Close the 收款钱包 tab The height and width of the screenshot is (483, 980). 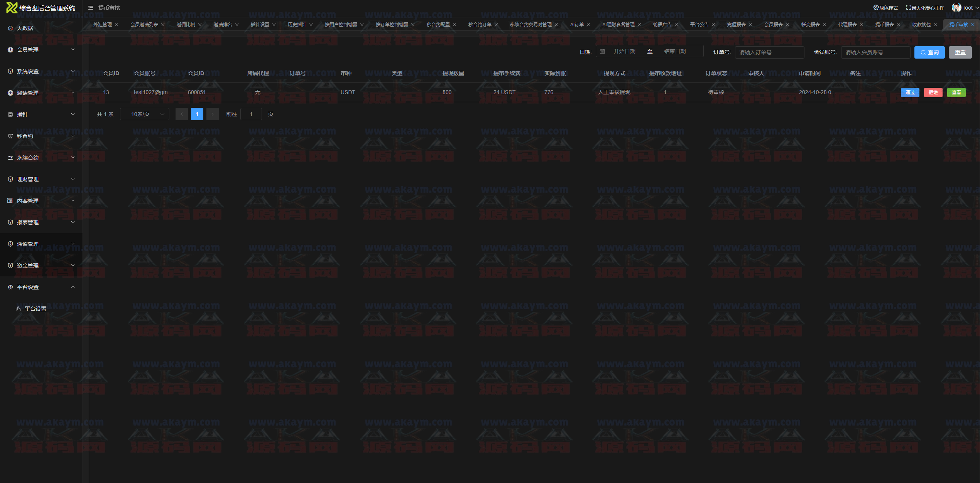(x=936, y=25)
